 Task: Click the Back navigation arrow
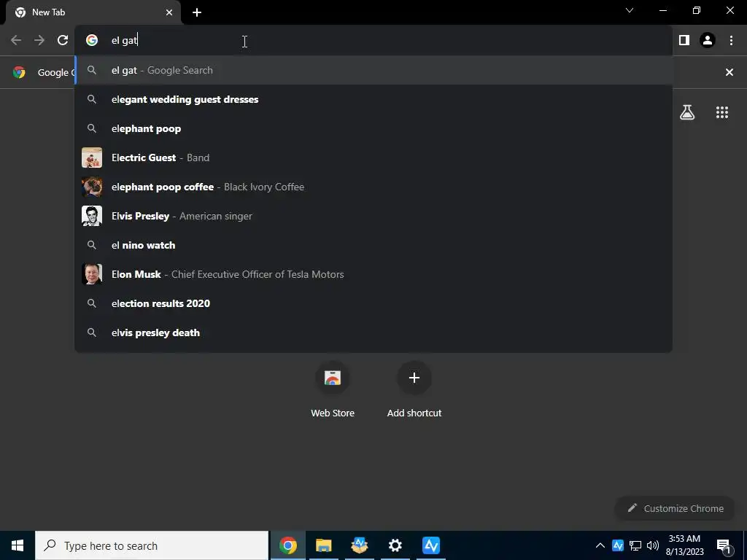pyautogui.click(x=16, y=41)
